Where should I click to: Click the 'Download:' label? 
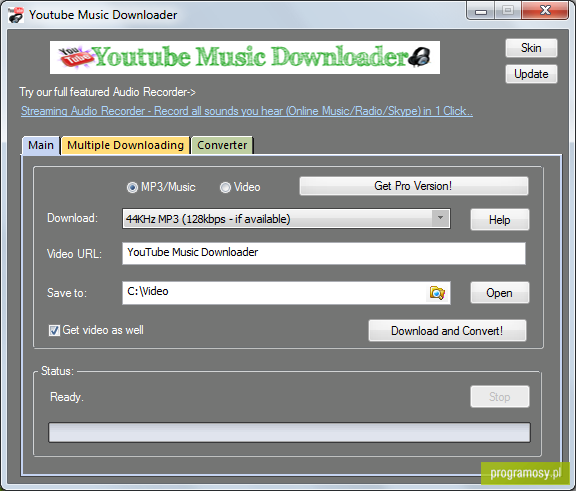[x=72, y=218]
